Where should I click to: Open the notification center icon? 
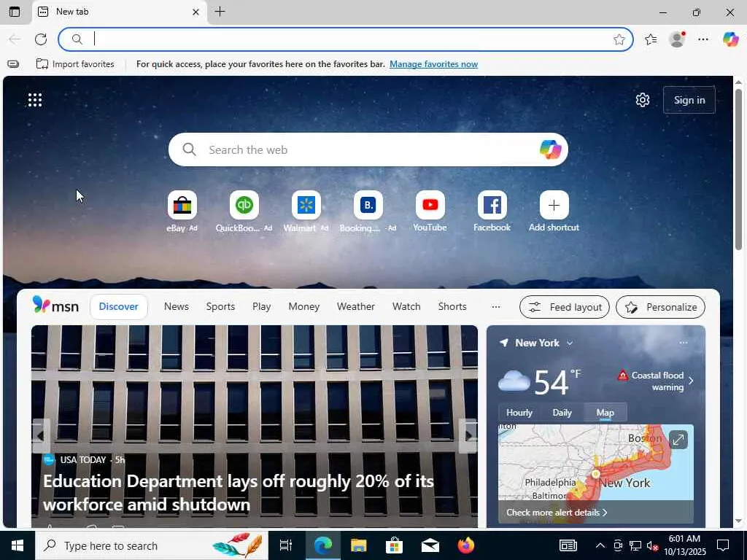[x=723, y=545]
